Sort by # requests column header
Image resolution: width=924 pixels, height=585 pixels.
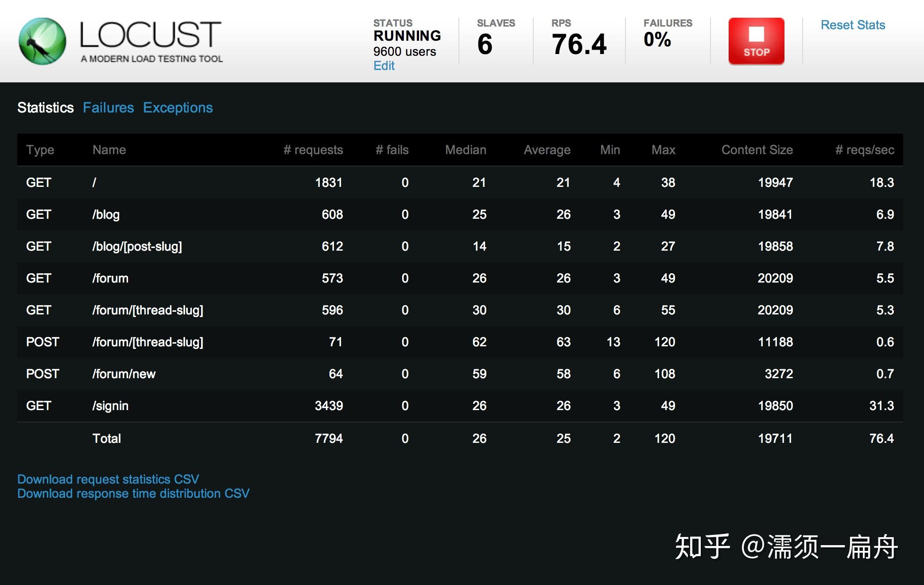313,150
